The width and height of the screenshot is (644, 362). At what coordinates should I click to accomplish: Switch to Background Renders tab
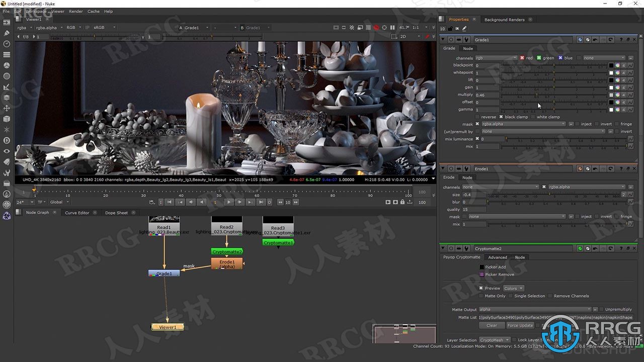tap(505, 20)
